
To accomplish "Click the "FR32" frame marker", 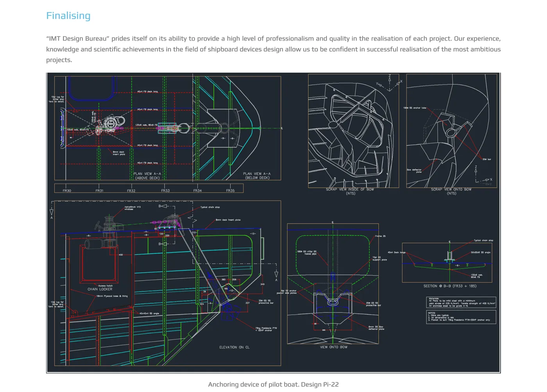I will [x=131, y=191].
